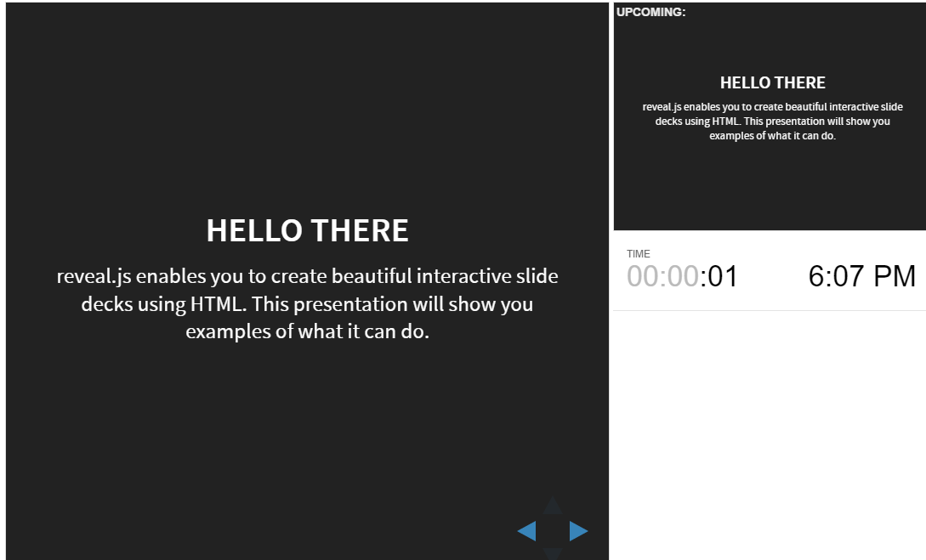This screenshot has width=926, height=560.
Task: Click the small HELLO THERE heading in preview
Action: click(x=772, y=82)
